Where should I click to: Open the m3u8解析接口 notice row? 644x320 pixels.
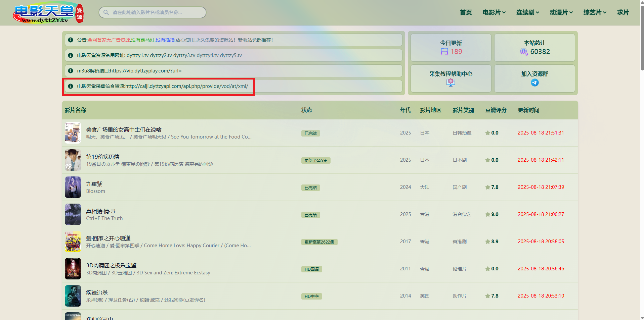point(233,71)
